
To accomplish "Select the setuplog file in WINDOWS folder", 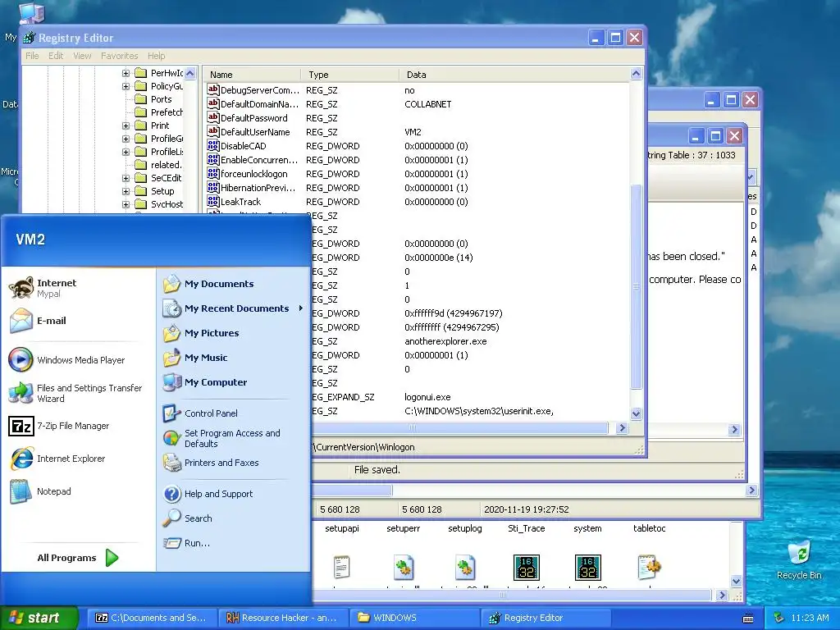I will tap(465, 528).
